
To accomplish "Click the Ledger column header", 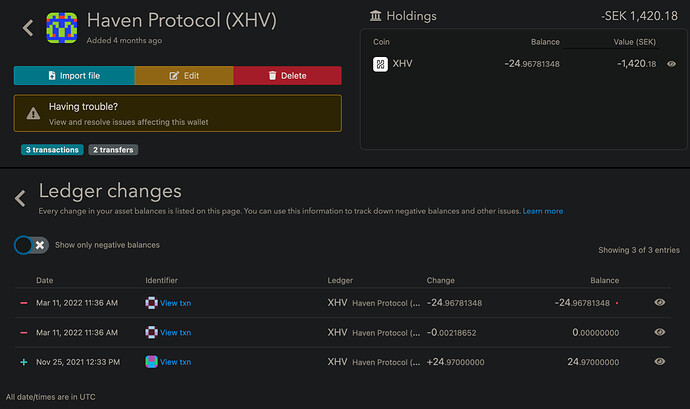I will (x=340, y=280).
